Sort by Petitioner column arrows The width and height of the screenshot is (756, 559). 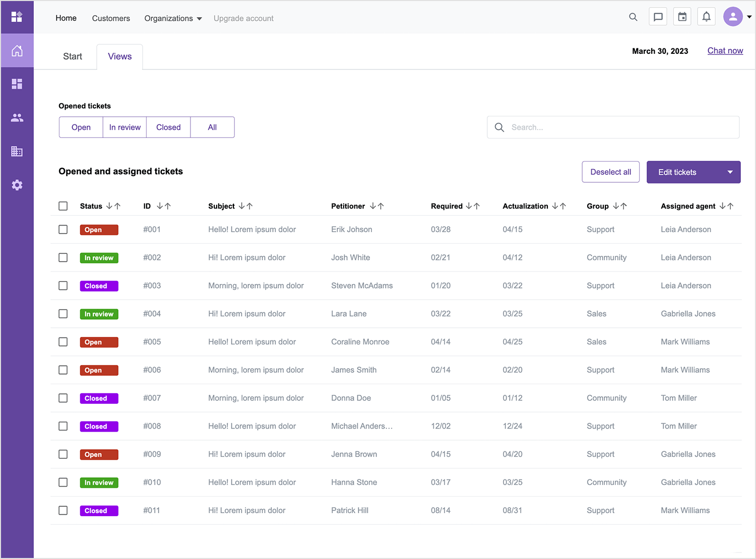tap(376, 206)
